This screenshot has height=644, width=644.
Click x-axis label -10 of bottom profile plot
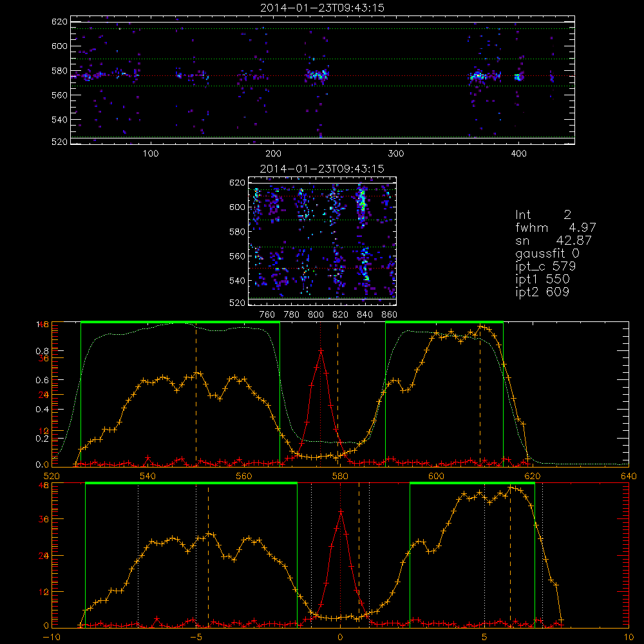(x=52, y=638)
